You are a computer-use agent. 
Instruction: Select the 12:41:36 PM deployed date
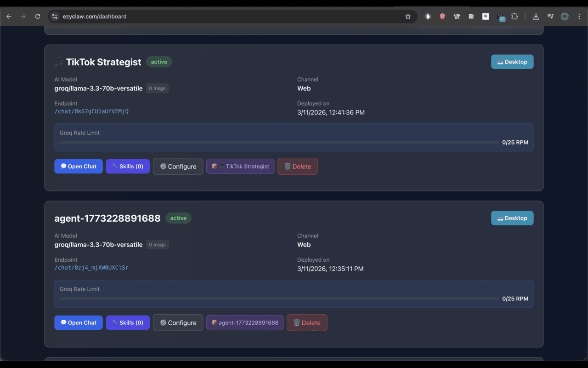pos(331,112)
